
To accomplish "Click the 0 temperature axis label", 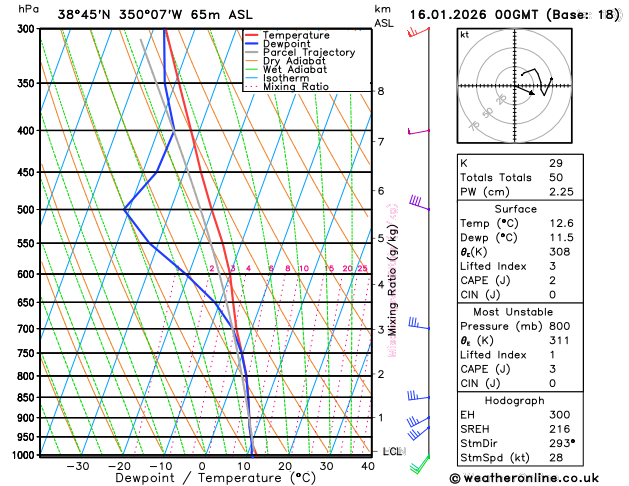I will coord(202,466).
